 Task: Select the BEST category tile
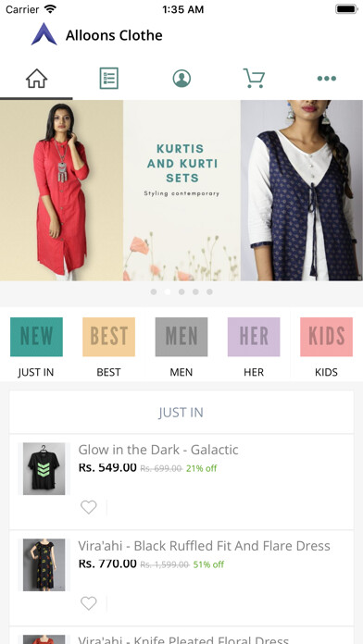pos(108,337)
